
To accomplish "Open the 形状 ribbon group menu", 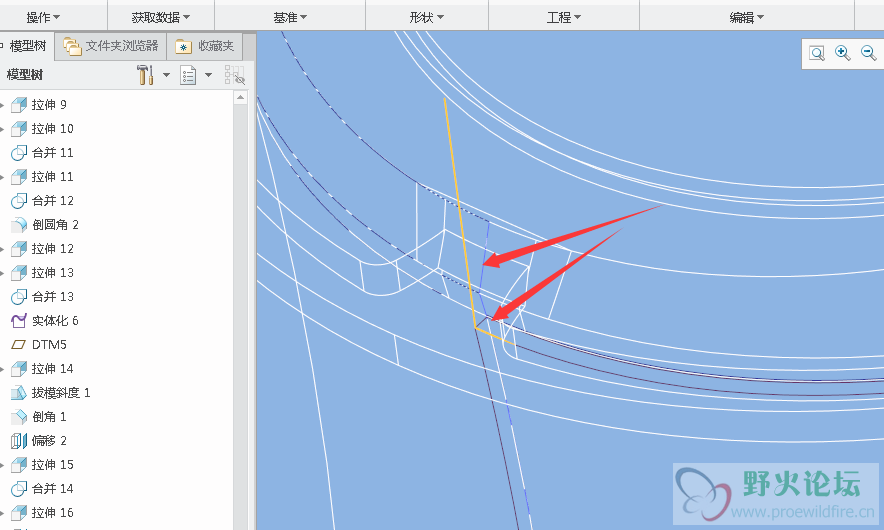I will pyautogui.click(x=427, y=17).
